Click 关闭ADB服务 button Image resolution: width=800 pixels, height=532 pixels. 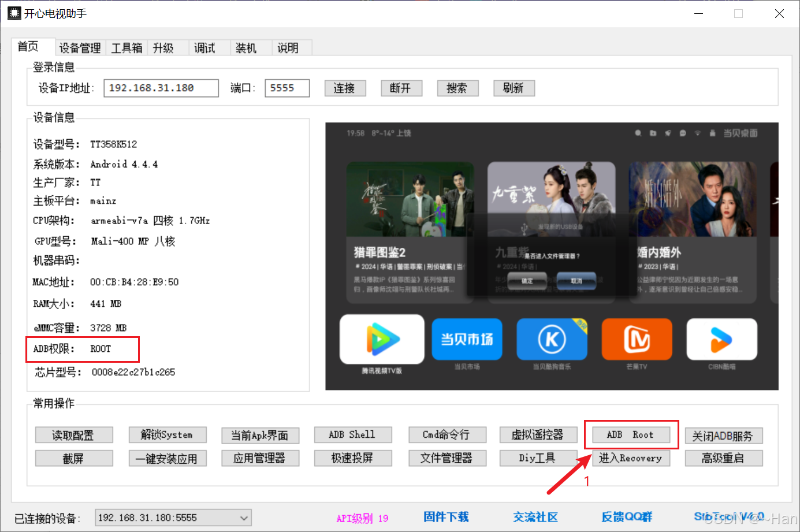tap(724, 436)
